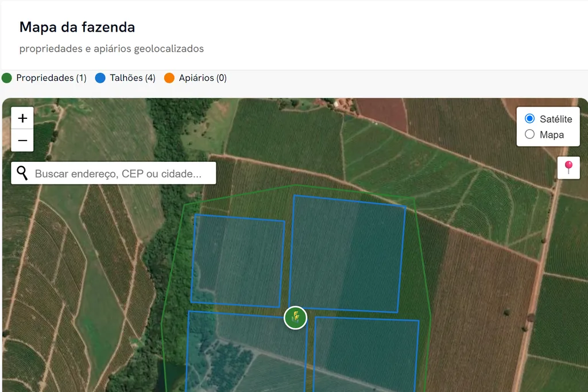Click the pink location pin button

click(x=568, y=168)
